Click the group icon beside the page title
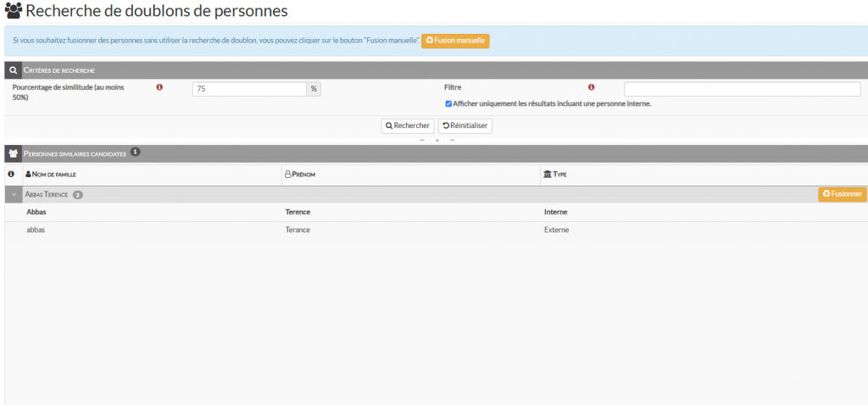Screen dimensions: 868x405 click(14, 12)
